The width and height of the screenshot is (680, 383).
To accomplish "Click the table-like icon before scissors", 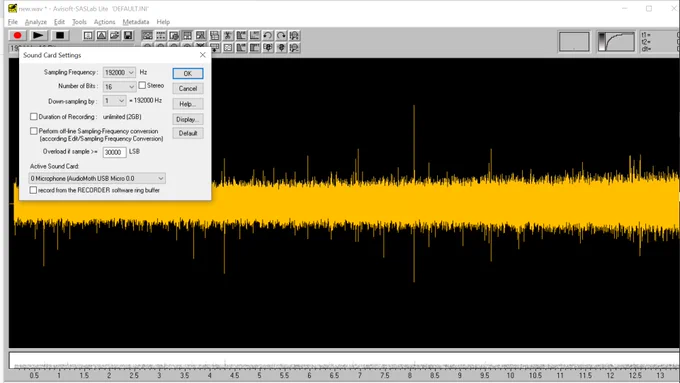I will tap(214, 36).
